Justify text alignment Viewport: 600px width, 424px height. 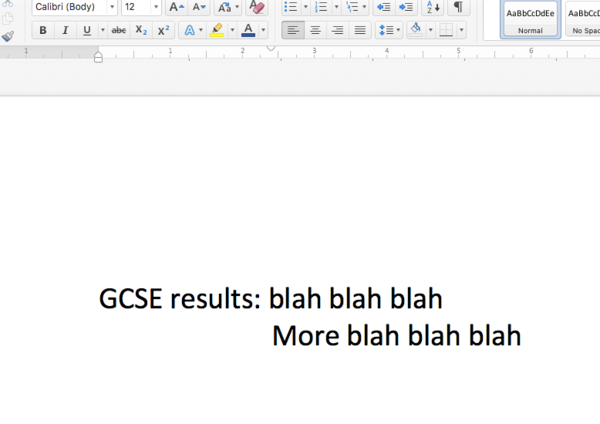[360, 30]
